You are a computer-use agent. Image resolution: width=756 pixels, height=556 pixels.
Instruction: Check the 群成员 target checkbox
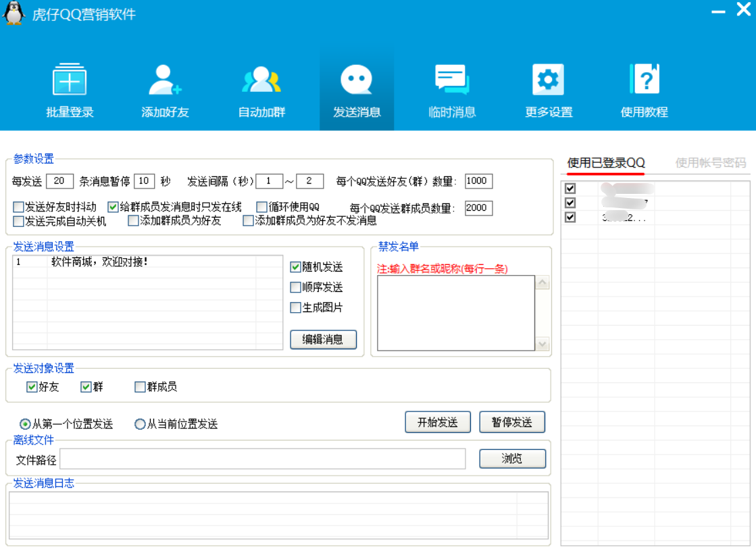[x=140, y=387]
